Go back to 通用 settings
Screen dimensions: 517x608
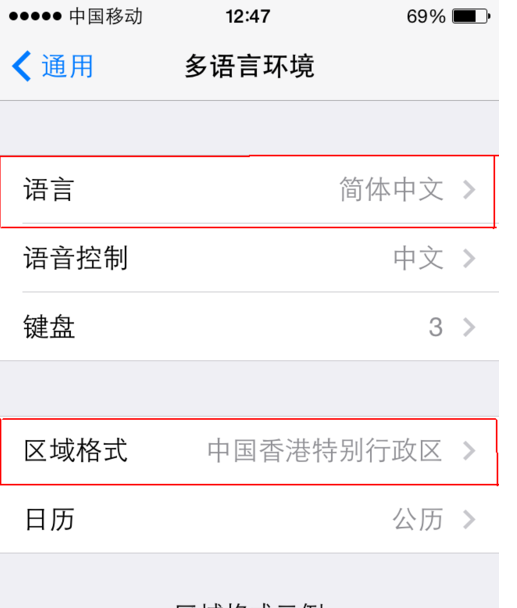click(x=53, y=66)
